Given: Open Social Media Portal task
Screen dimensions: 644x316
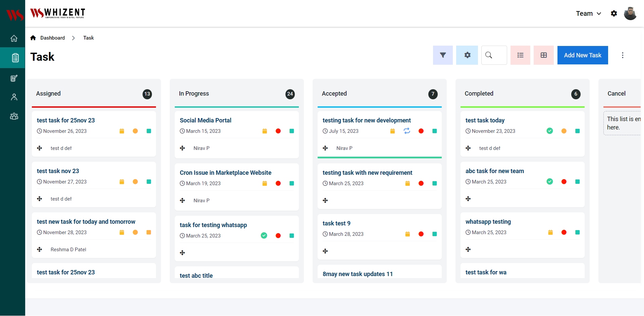Looking at the screenshot, I should point(205,120).
